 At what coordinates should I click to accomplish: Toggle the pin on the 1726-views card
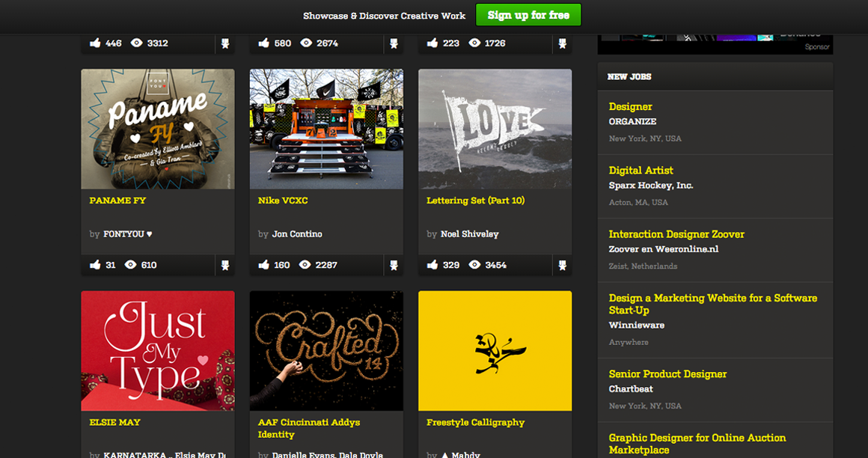coord(562,43)
